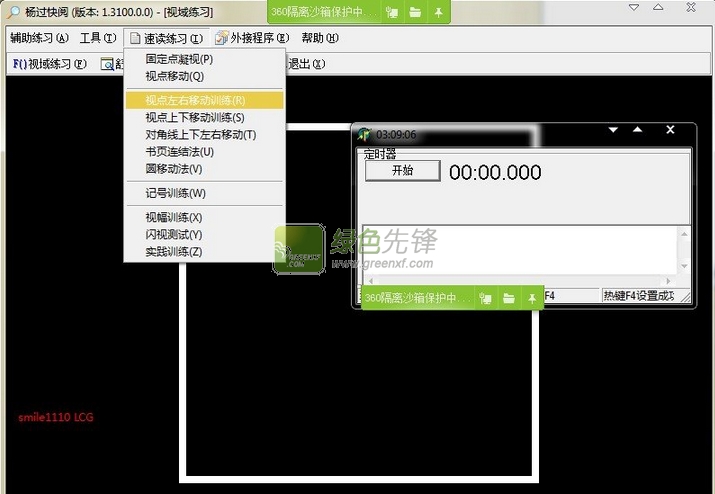This screenshot has width=715, height=494.
Task: Click the document icon beside 速读练习
Action: pos(135,38)
